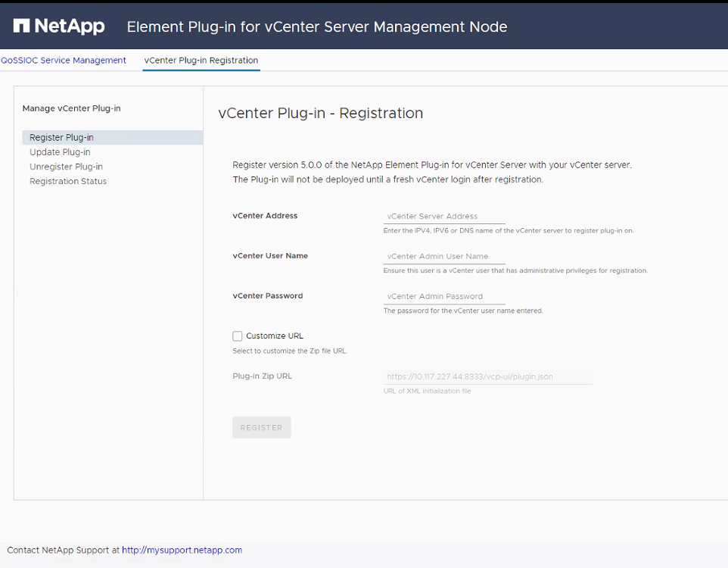View the Registration Status page

pyautogui.click(x=68, y=181)
